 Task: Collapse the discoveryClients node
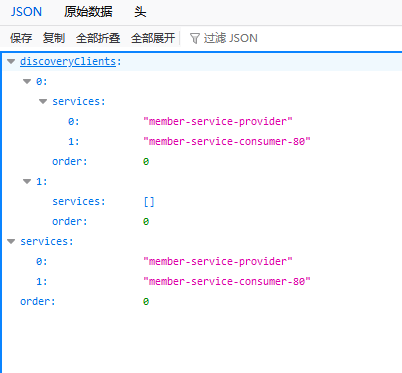pos(11,61)
